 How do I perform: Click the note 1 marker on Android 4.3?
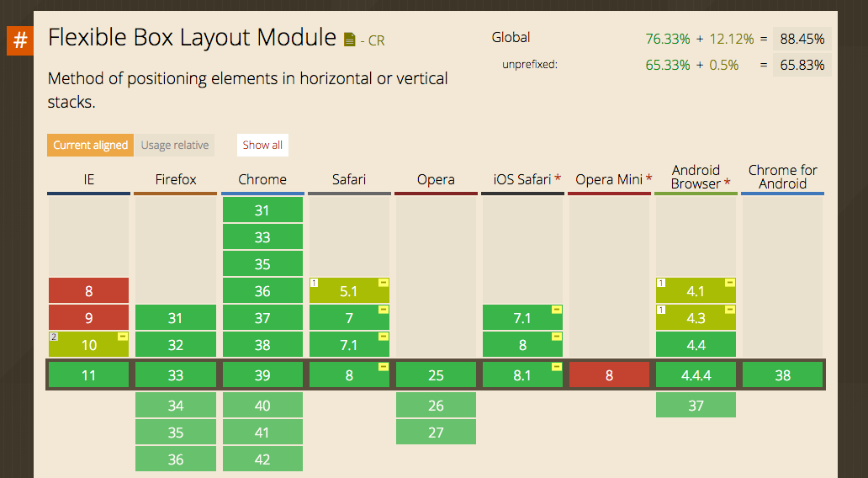coord(661,310)
